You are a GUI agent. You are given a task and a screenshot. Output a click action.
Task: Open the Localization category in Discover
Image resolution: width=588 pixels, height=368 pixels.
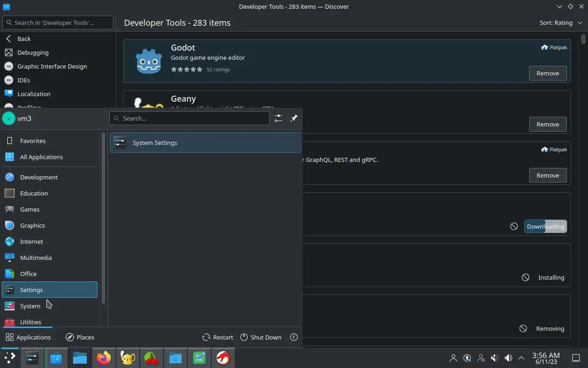pos(58,94)
